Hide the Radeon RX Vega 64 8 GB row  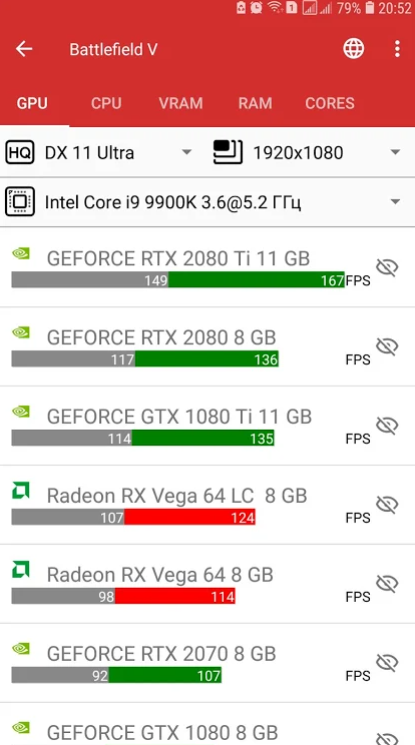pos(387,584)
